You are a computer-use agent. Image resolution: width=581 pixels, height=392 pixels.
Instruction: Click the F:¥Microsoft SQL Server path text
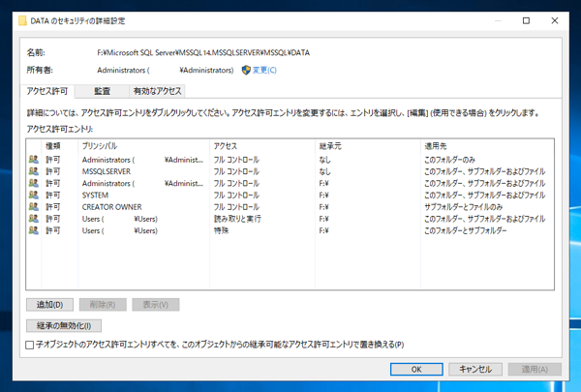tap(203, 52)
